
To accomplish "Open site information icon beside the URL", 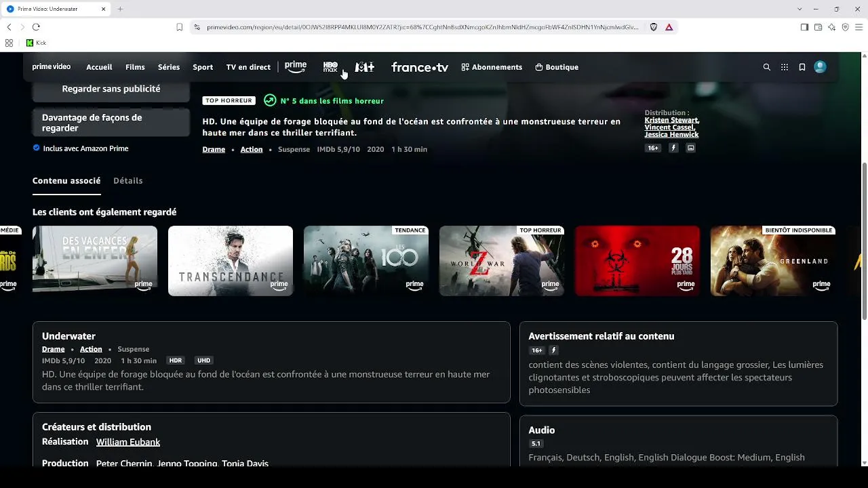I will pyautogui.click(x=197, y=27).
